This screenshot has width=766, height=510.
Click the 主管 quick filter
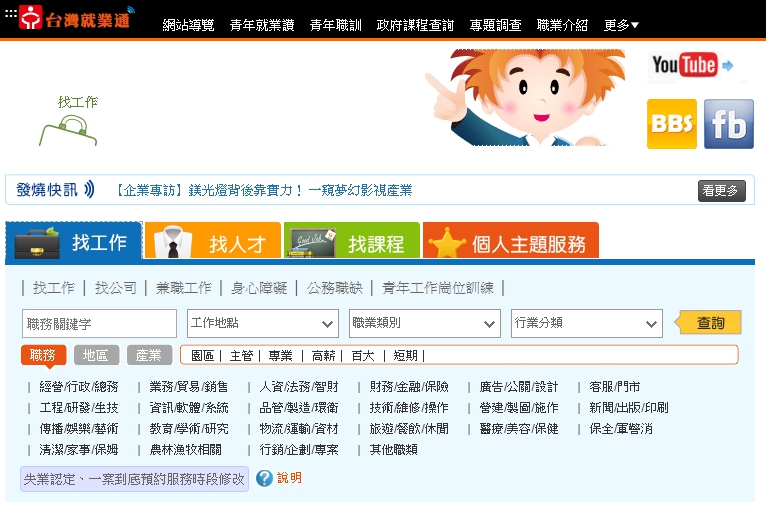(241, 356)
